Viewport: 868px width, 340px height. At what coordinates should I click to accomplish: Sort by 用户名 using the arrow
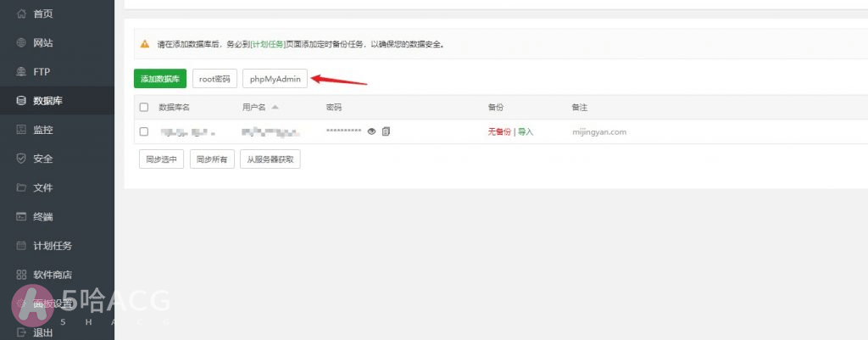click(275, 107)
